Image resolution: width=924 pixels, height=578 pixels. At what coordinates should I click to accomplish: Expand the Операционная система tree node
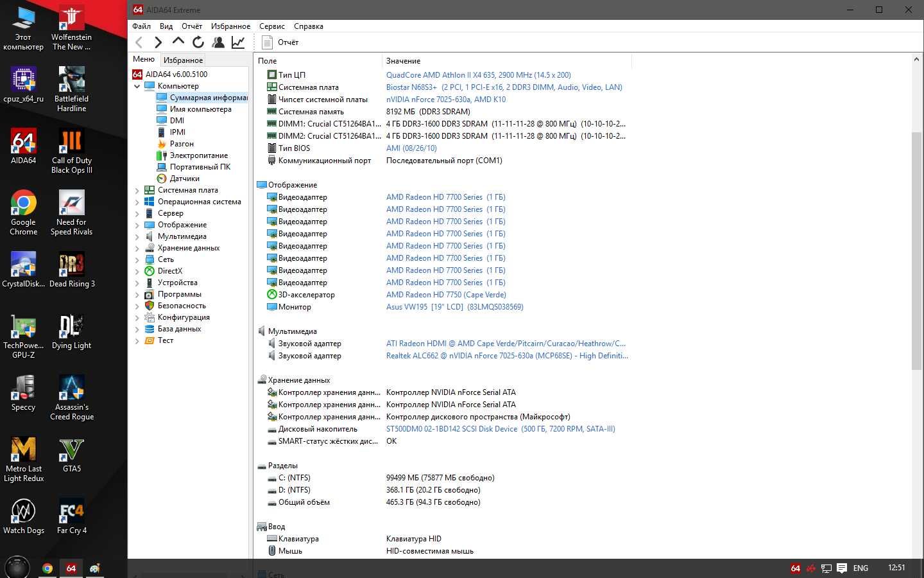137,202
